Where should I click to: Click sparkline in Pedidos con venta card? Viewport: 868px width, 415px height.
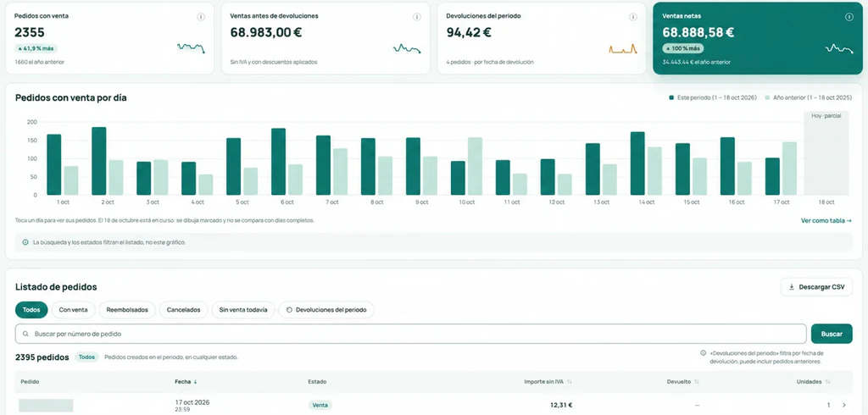point(191,47)
